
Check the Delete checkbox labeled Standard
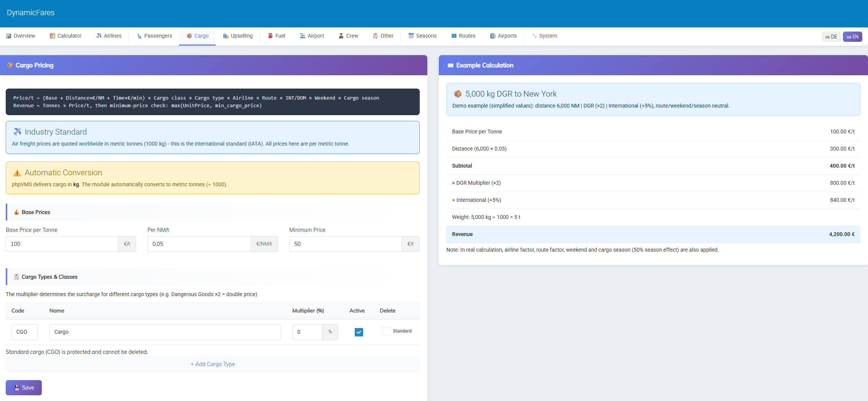point(386,331)
